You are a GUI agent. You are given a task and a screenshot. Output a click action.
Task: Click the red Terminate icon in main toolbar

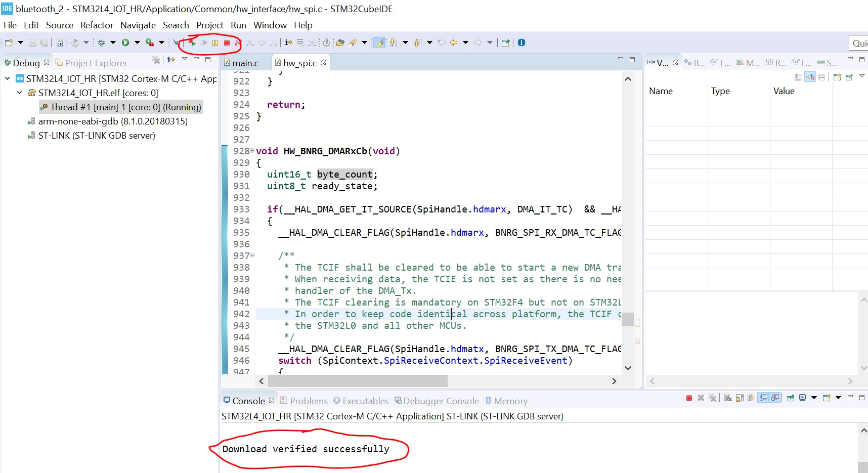tap(227, 43)
